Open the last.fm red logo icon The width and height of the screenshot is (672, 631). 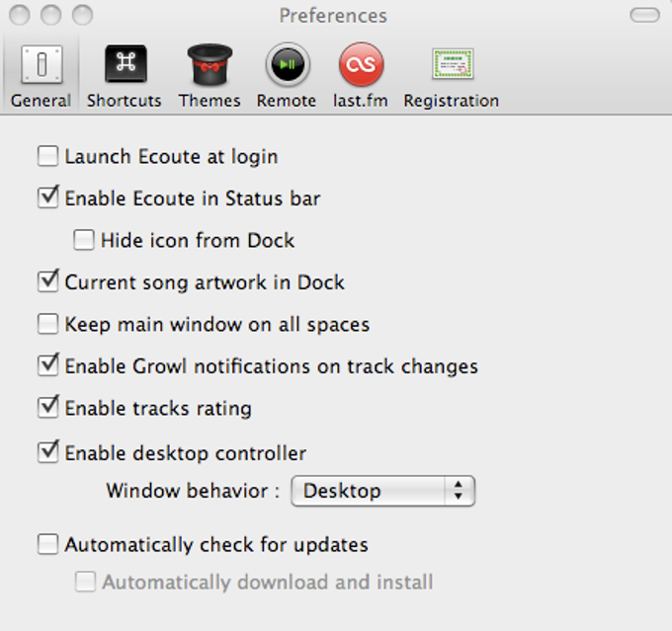pos(362,64)
